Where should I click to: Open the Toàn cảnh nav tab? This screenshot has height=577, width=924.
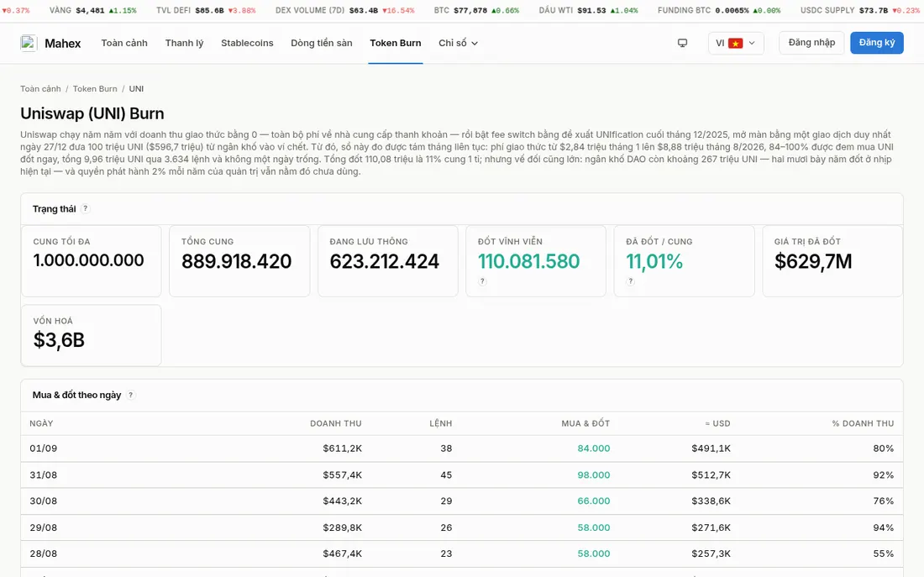coord(124,43)
